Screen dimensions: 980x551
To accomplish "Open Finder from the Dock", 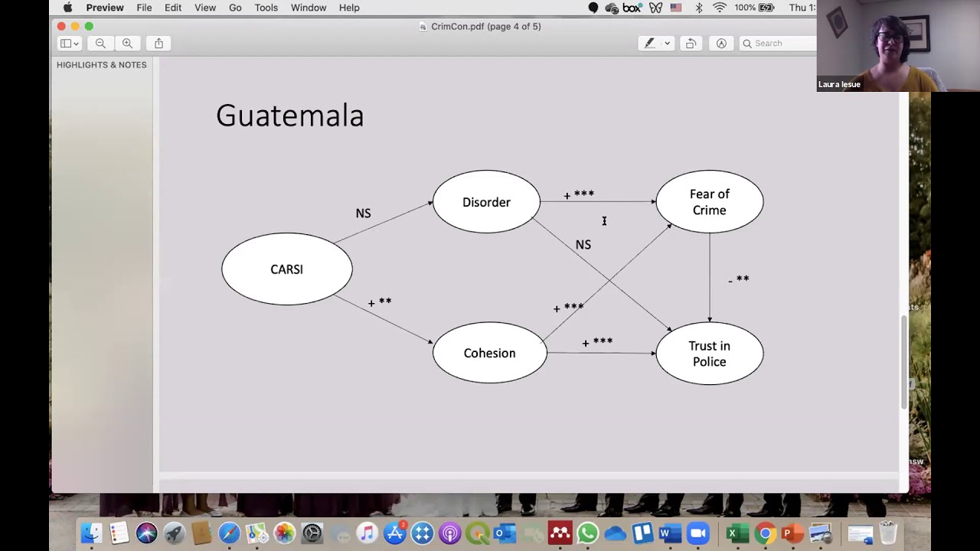I will coord(91,533).
